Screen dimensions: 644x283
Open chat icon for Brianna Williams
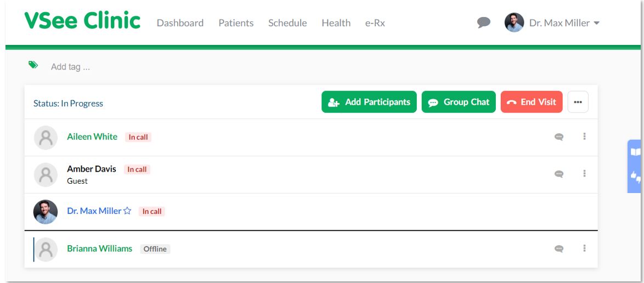tap(559, 248)
